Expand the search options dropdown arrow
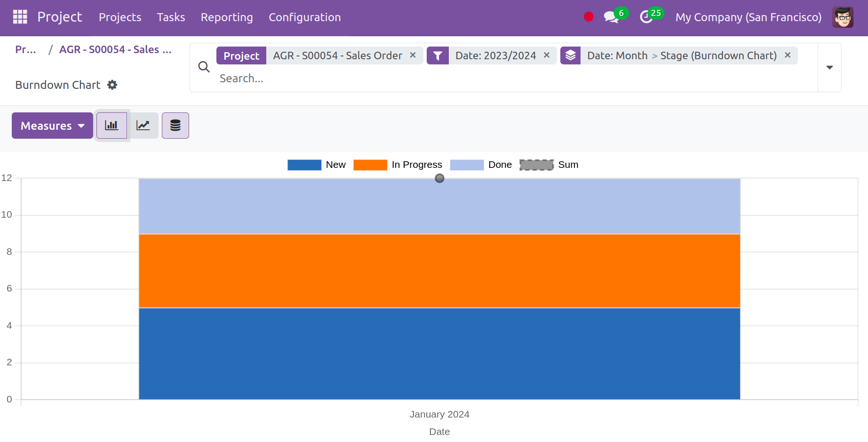Screen dimensions: 868x442 click(829, 67)
